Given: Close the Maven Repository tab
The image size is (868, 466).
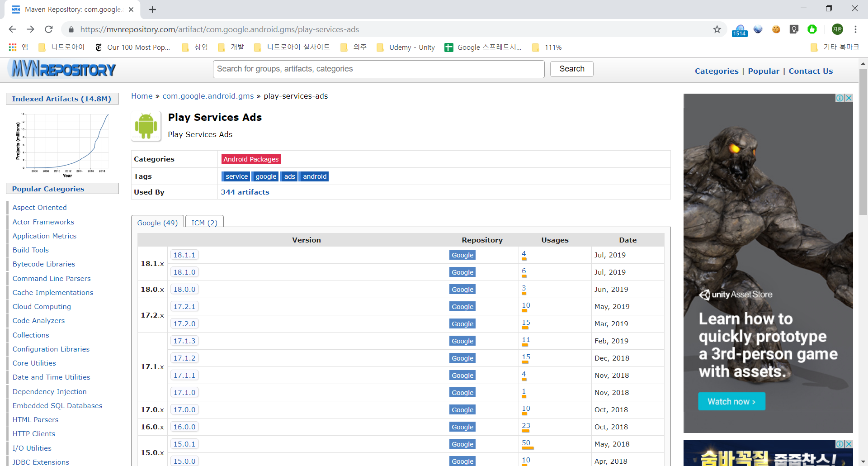Looking at the screenshot, I should click(x=131, y=10).
